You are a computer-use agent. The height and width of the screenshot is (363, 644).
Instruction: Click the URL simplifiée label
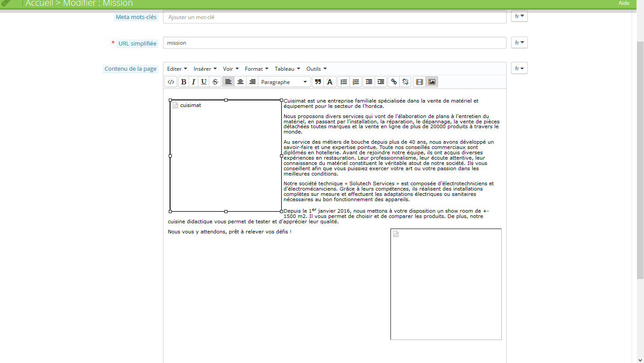coord(137,43)
